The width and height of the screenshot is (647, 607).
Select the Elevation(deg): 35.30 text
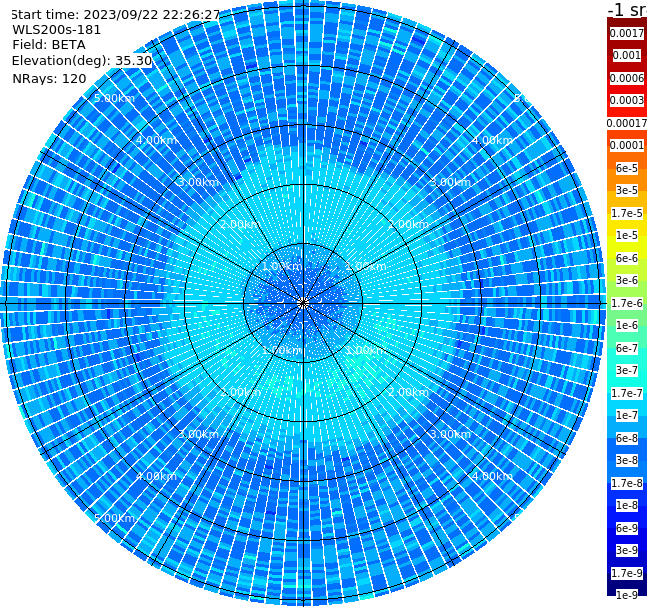[x=82, y=61]
